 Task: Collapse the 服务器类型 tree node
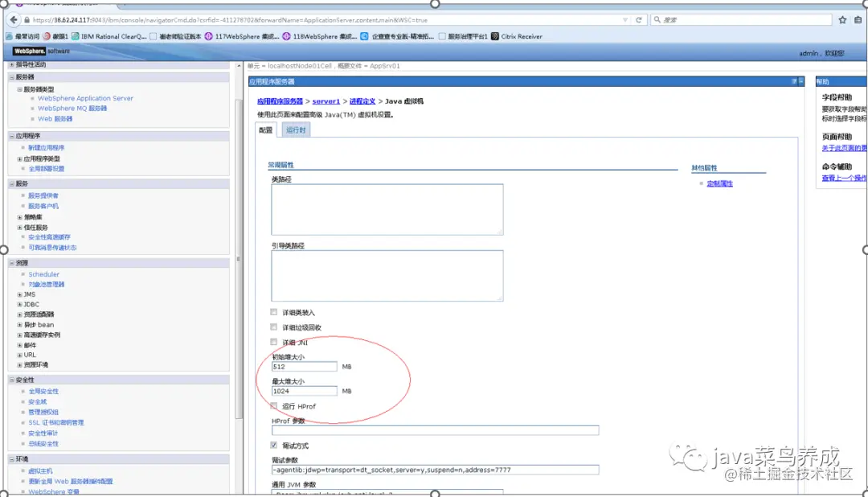coord(19,89)
